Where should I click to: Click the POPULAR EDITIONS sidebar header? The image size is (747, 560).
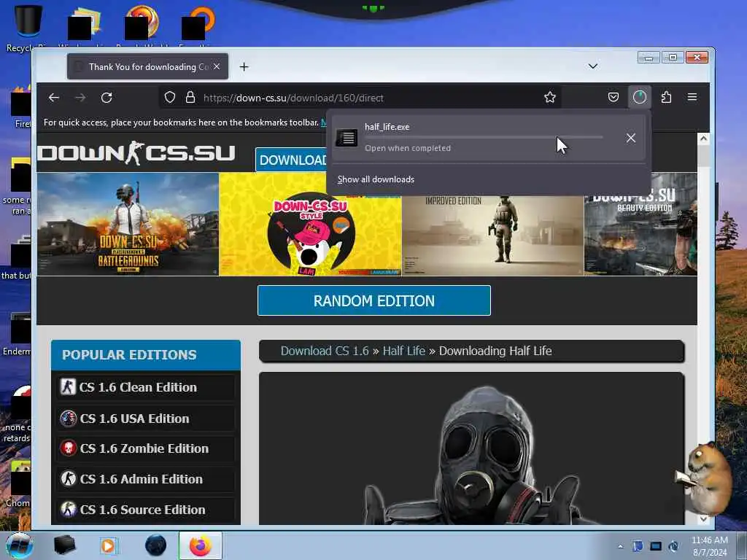coord(146,355)
